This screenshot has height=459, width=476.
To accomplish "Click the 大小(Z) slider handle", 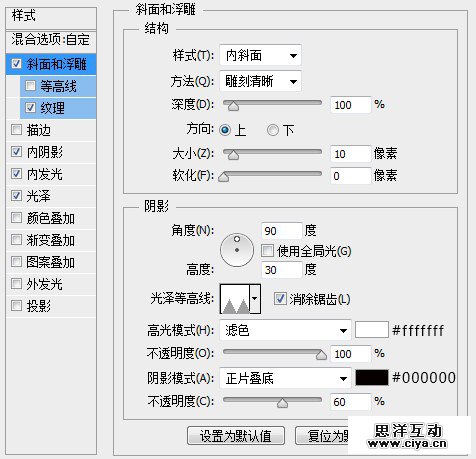I will pyautogui.click(x=233, y=155).
